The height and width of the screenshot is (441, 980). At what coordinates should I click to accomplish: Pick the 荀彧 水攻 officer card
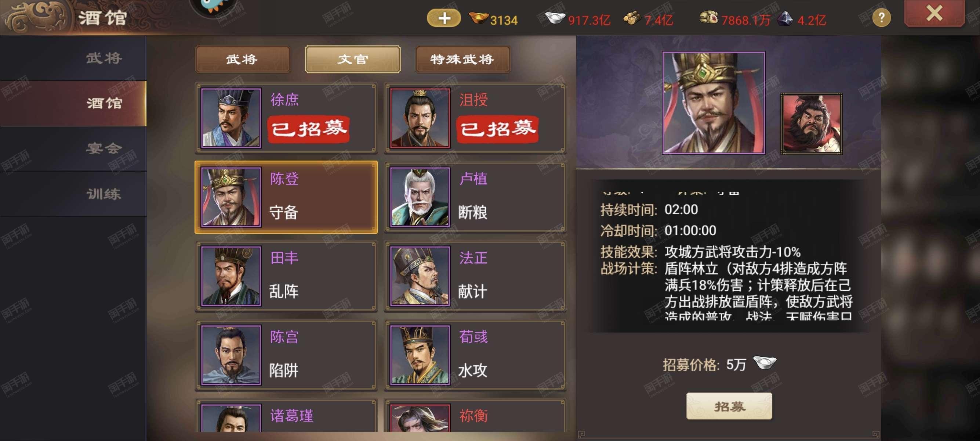[475, 355]
